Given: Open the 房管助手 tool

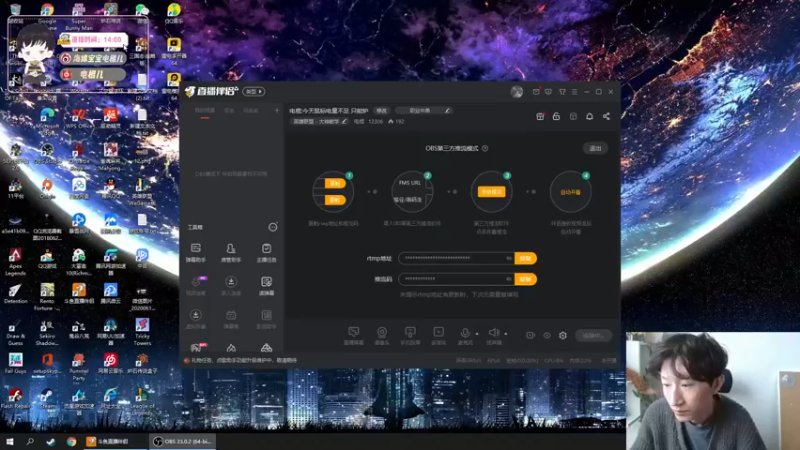Looking at the screenshot, I should click(x=231, y=253).
